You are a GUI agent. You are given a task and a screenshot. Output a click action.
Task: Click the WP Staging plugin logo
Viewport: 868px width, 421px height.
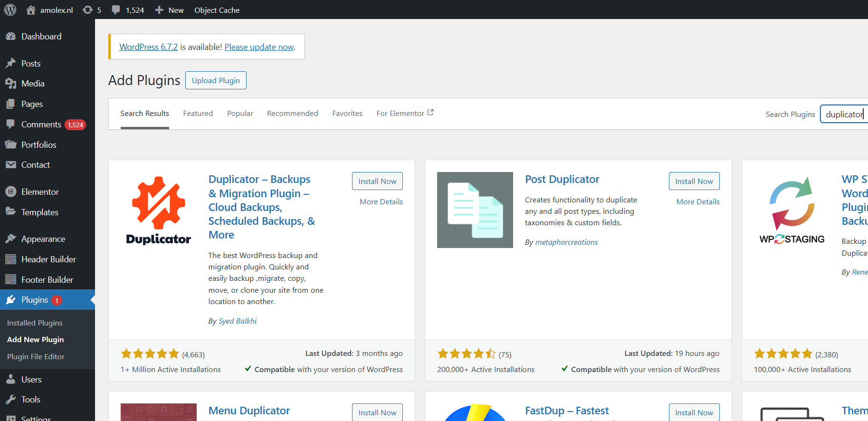point(792,210)
